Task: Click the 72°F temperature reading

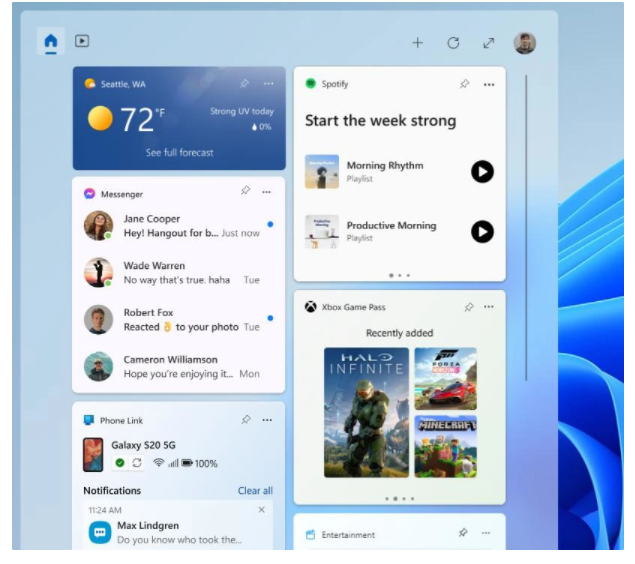Action: pos(142,119)
